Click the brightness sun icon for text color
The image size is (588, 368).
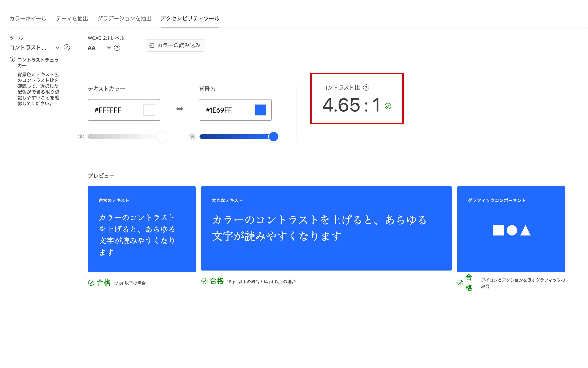coord(81,137)
